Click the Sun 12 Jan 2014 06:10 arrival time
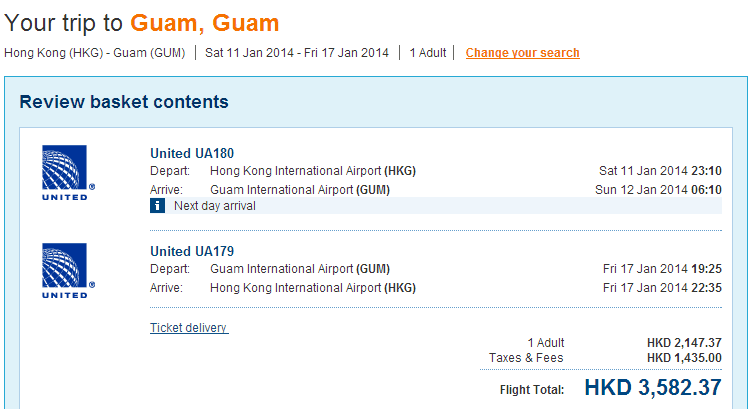Viewport: 754px width, 409px height. tap(658, 189)
